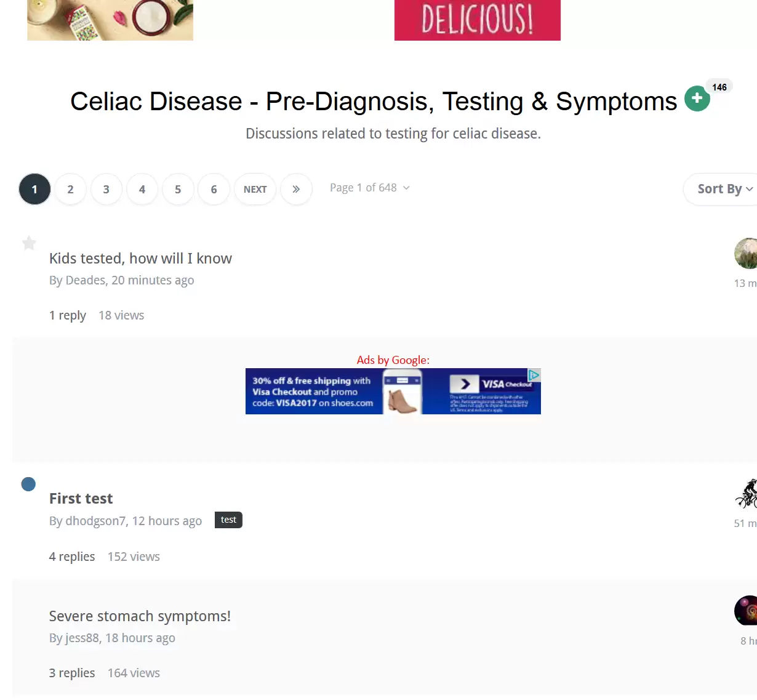Screen dimensions: 757x700
Task: Open cyclist avatar on First test row
Action: pyautogui.click(x=747, y=493)
